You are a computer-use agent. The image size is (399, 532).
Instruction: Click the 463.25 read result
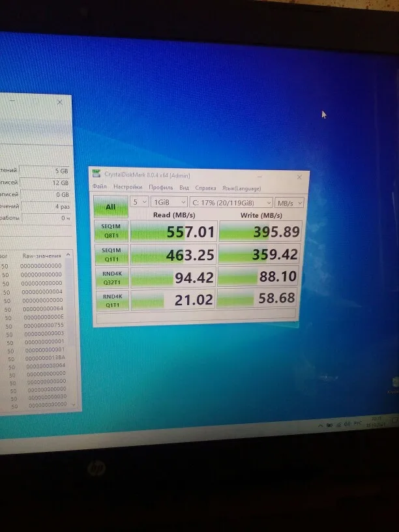tap(173, 254)
